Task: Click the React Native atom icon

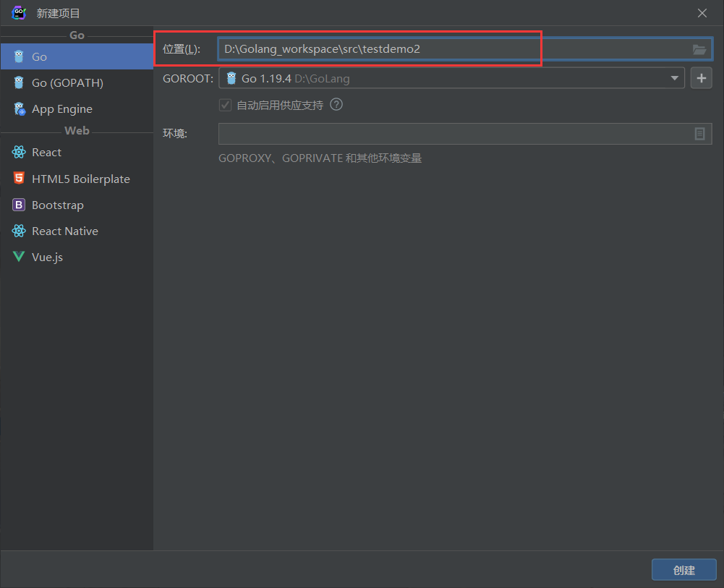Action: (x=19, y=231)
